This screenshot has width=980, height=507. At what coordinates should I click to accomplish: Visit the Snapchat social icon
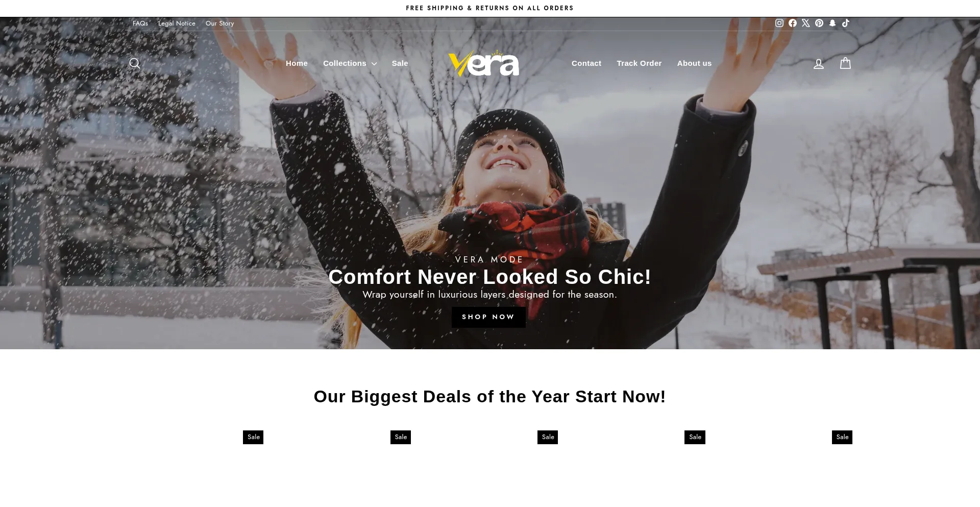832,23
